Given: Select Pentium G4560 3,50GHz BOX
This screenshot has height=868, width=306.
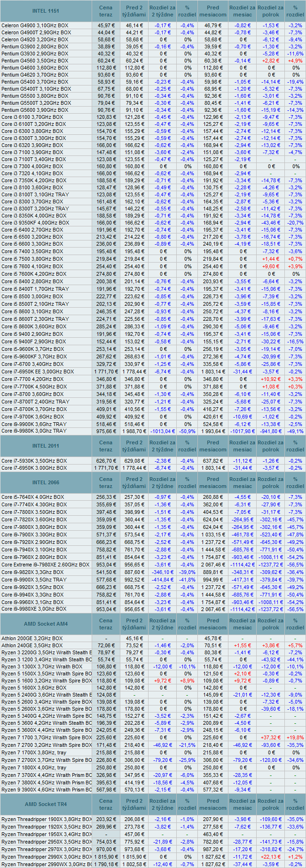Looking at the screenshot, I should coord(35,61).
